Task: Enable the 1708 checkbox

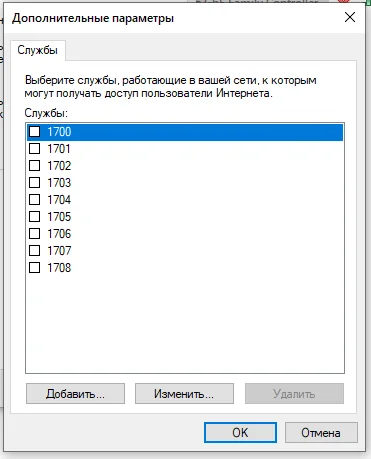Action: (34, 268)
